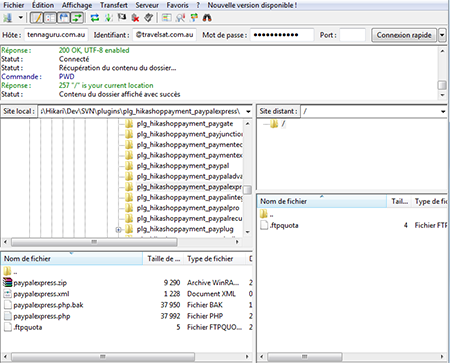450x363 pixels.
Task: Click the disconnect from server icon
Action: coord(135,18)
